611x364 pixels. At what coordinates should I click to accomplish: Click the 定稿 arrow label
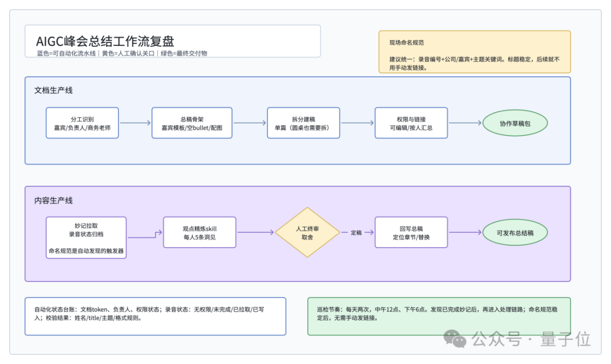pos(356,233)
